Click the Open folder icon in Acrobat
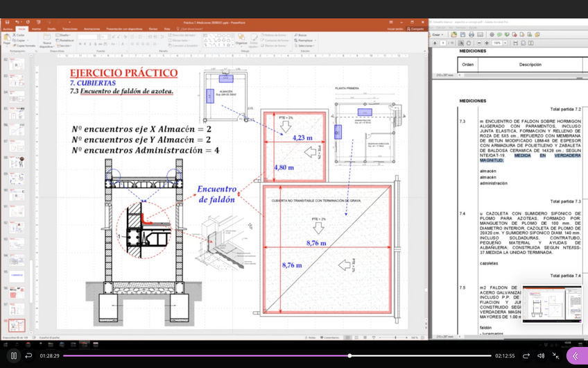588x368 pixels. [454, 35]
